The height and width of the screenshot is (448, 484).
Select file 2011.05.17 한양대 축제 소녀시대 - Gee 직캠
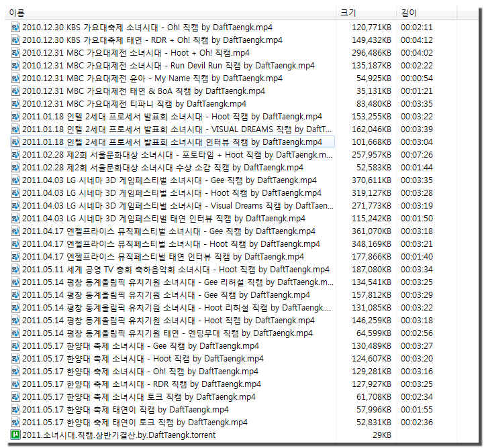pyautogui.click(x=140, y=346)
